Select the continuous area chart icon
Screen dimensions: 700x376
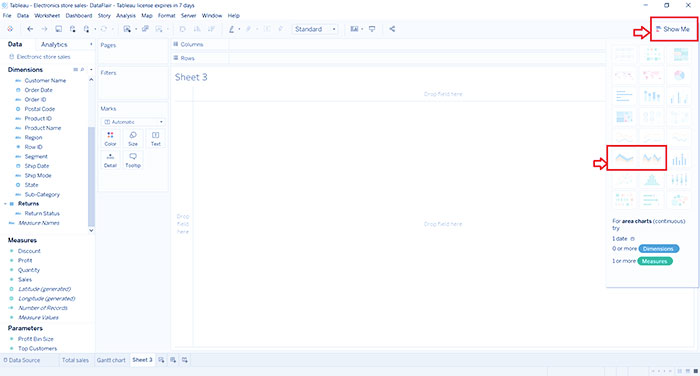(624, 158)
